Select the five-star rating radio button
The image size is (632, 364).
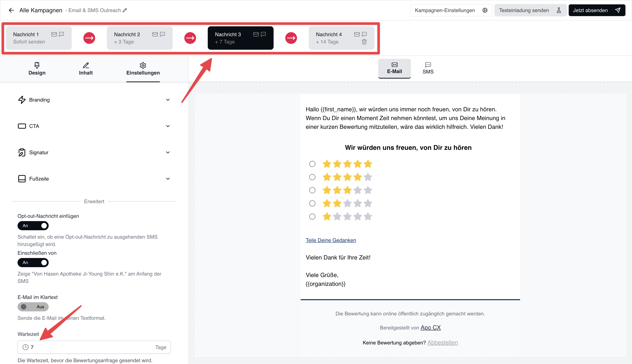coord(312,164)
